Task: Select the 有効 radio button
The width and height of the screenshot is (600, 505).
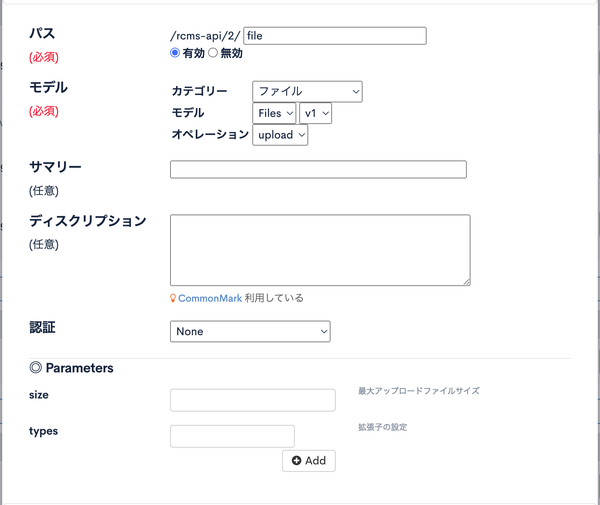Action: 175,53
